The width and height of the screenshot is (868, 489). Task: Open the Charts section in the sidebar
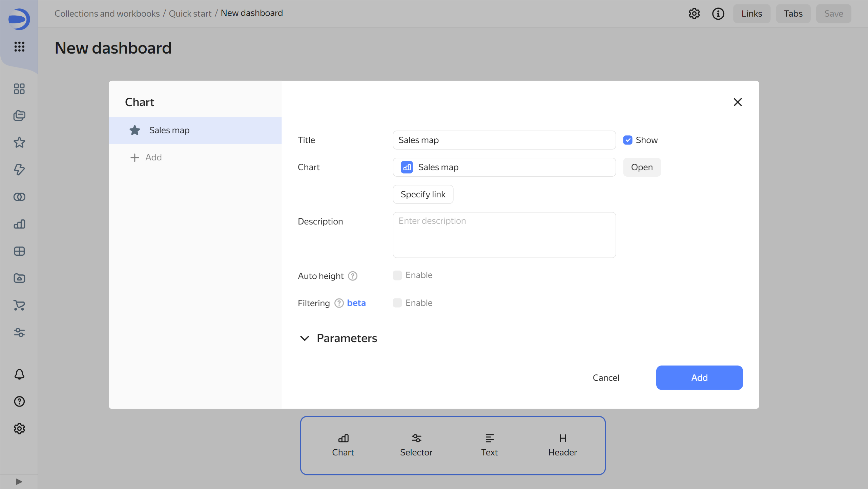point(19,224)
